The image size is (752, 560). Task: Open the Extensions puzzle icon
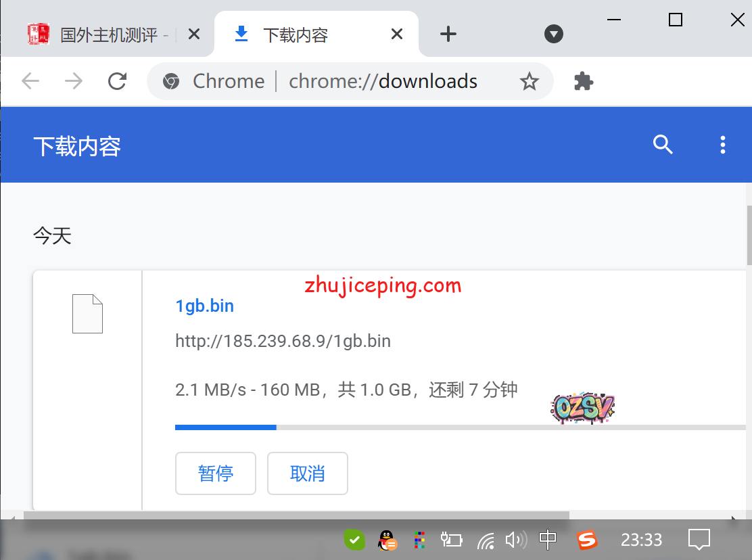pos(583,82)
